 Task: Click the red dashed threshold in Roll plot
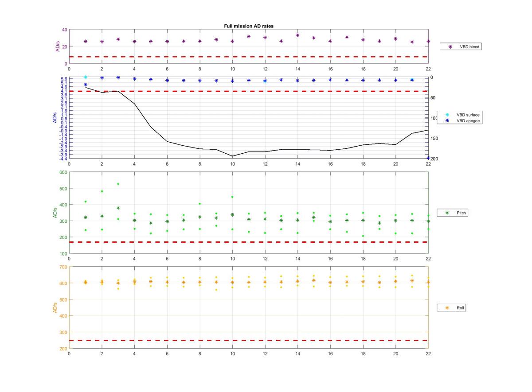(x=248, y=341)
